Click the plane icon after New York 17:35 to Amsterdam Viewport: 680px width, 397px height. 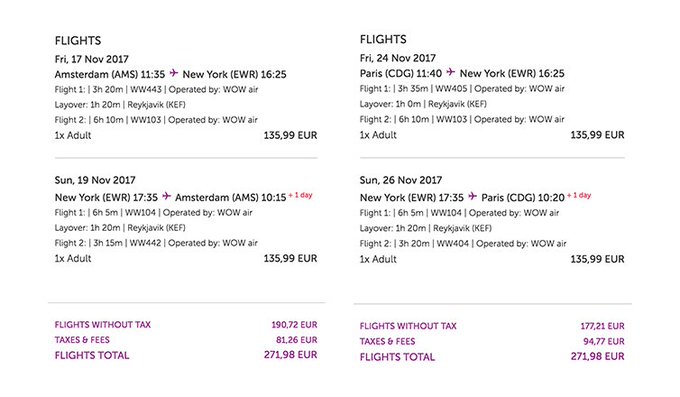click(167, 196)
